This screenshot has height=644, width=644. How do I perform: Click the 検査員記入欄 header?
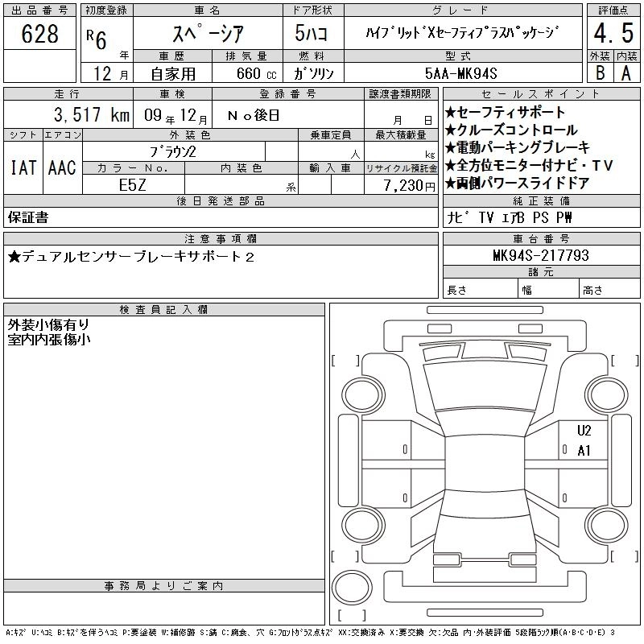click(x=164, y=310)
